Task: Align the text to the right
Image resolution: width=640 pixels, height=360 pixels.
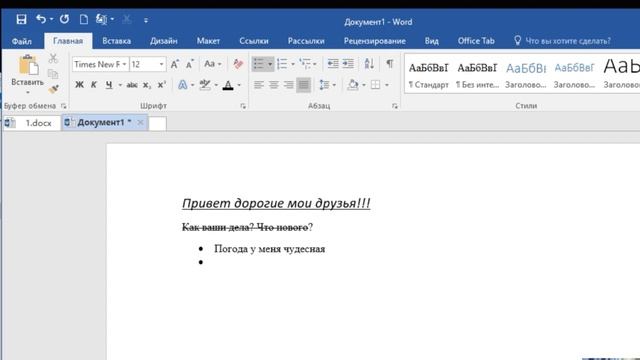Action: [x=289, y=85]
